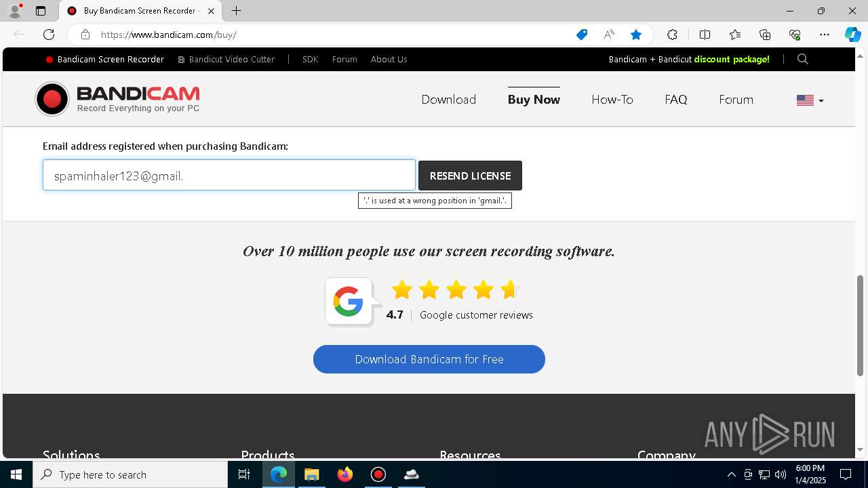Open Microsoft Edge from the taskbar
Screen dimensions: 868x488
[279, 474]
